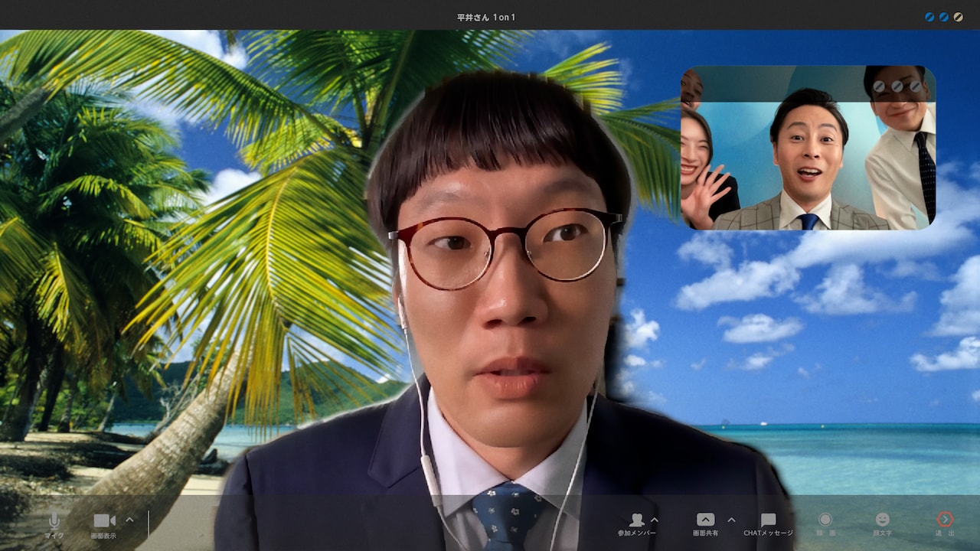980x551 pixels.
Task: Expand the camera options chevron
Action: (129, 520)
